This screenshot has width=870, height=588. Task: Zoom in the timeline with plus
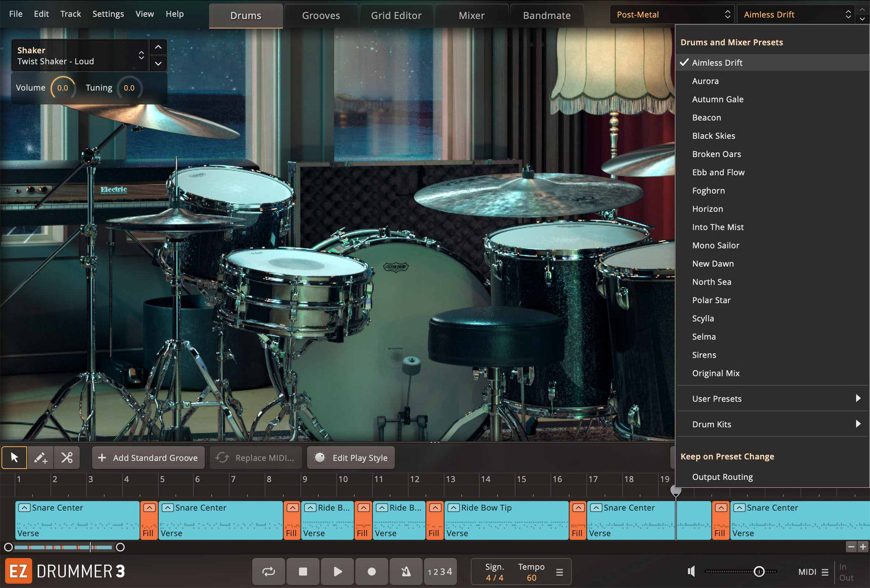(863, 547)
